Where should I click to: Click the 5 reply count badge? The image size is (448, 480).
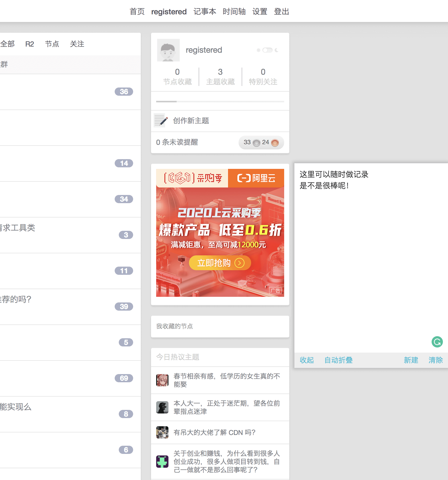(x=126, y=342)
